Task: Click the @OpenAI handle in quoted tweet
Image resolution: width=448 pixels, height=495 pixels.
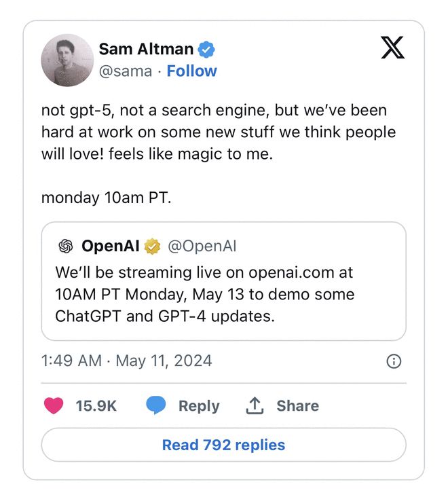Action: [x=202, y=246]
